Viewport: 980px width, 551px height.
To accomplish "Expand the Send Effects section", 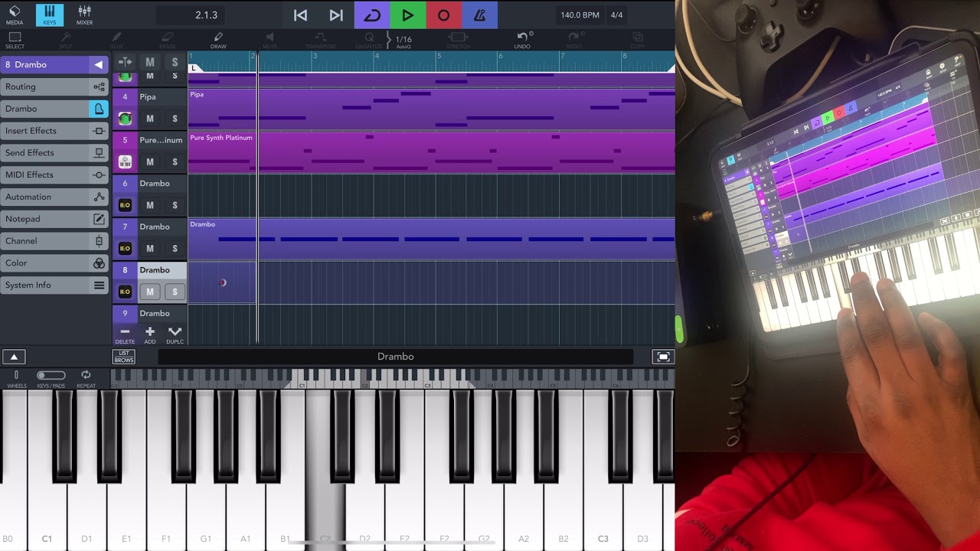I will (54, 153).
